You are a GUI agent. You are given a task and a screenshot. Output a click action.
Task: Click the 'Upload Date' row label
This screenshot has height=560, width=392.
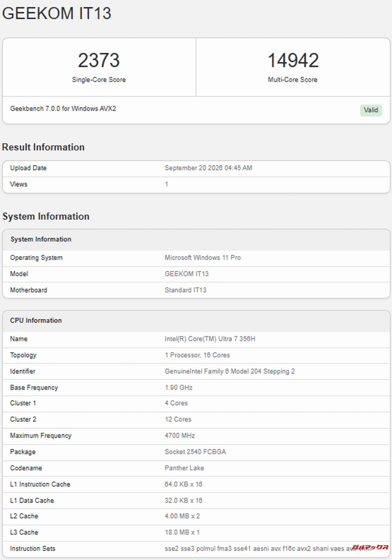(28, 168)
